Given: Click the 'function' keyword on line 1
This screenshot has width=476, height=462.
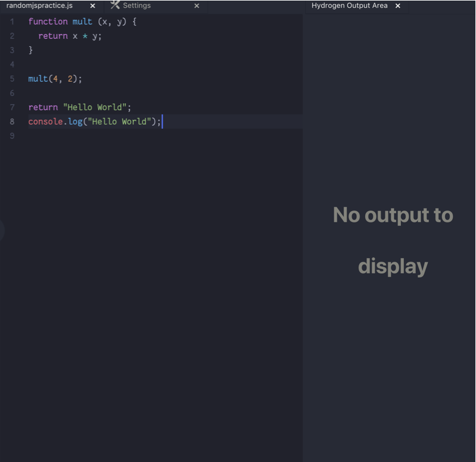Looking at the screenshot, I should [x=48, y=21].
